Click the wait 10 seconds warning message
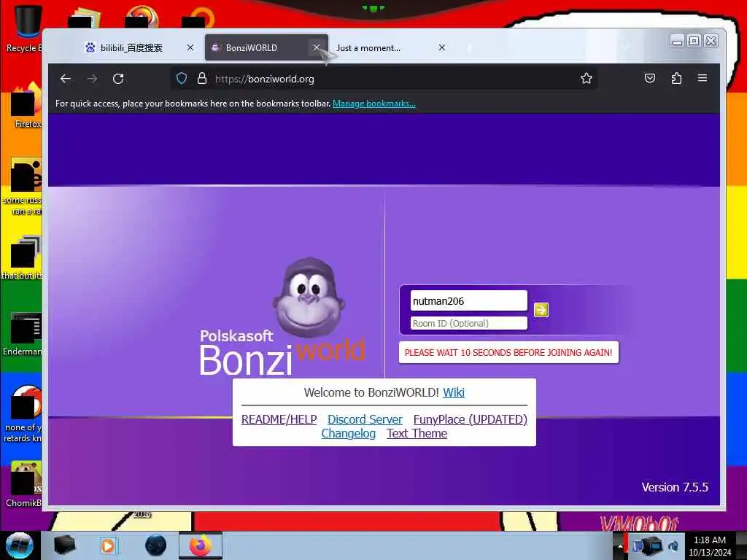Viewport: 747px width, 560px height. tap(508, 352)
